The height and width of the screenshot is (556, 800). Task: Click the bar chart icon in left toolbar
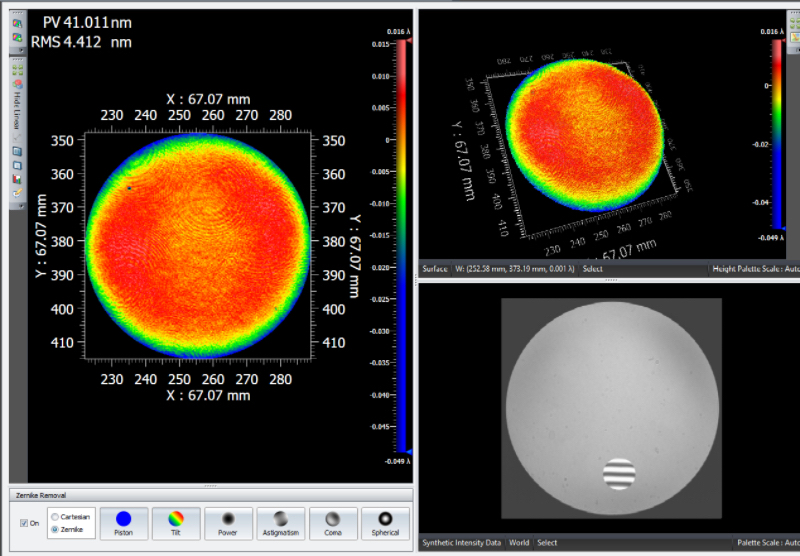click(17, 178)
